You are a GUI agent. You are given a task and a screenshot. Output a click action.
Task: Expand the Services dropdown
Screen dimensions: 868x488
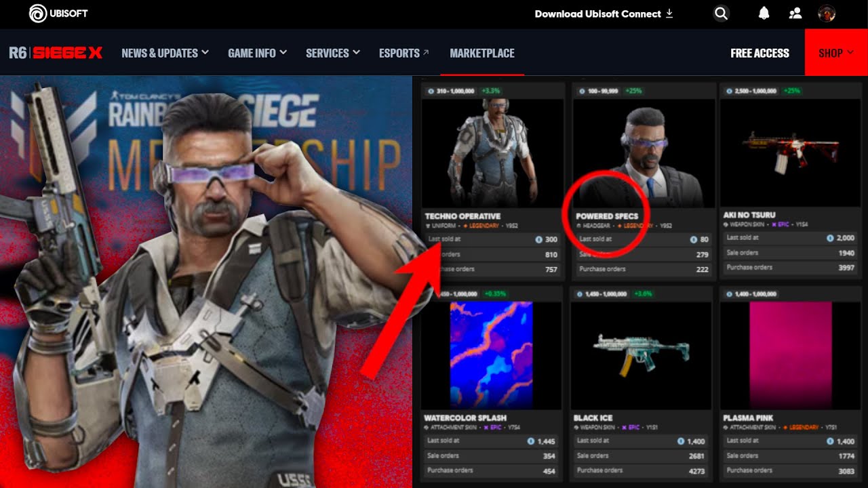332,53
